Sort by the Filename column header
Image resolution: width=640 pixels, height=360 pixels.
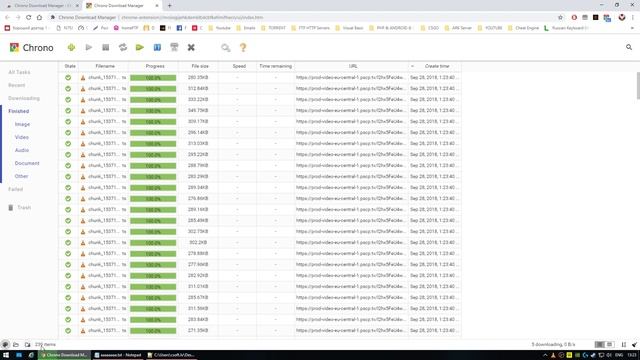click(105, 66)
